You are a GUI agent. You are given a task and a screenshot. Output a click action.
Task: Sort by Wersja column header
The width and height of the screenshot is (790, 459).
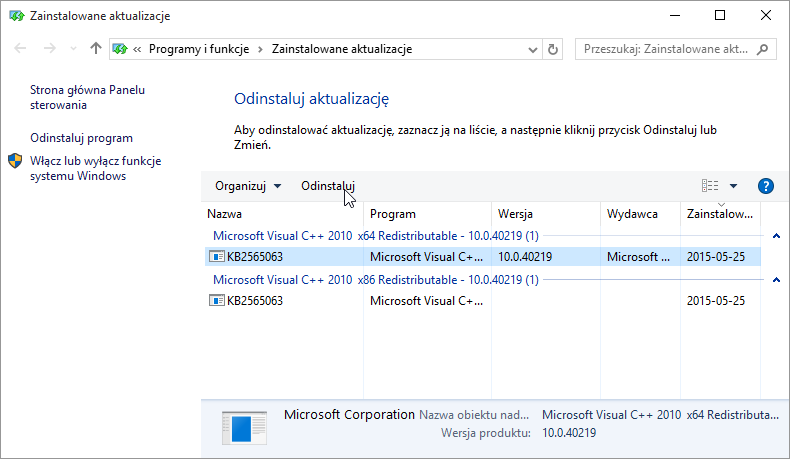pyautogui.click(x=546, y=214)
